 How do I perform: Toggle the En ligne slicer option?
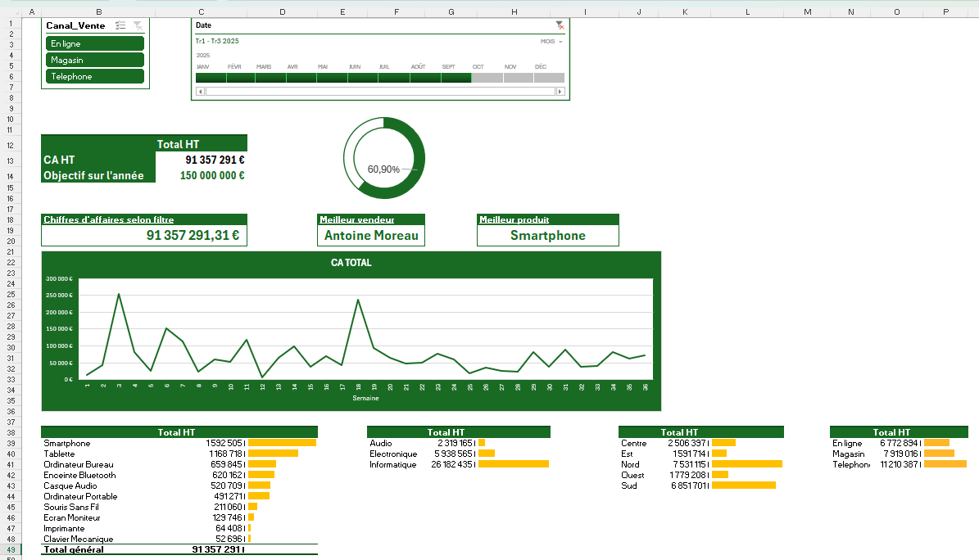[x=95, y=43]
